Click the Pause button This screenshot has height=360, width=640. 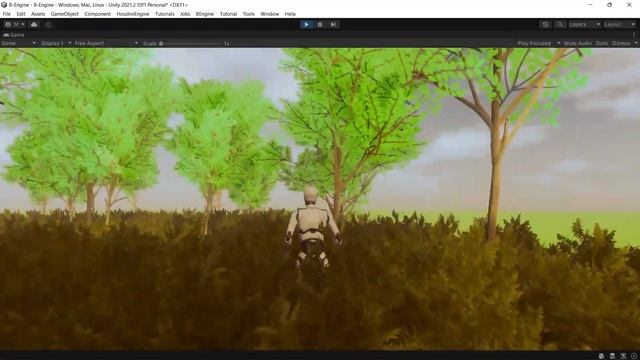(320, 24)
